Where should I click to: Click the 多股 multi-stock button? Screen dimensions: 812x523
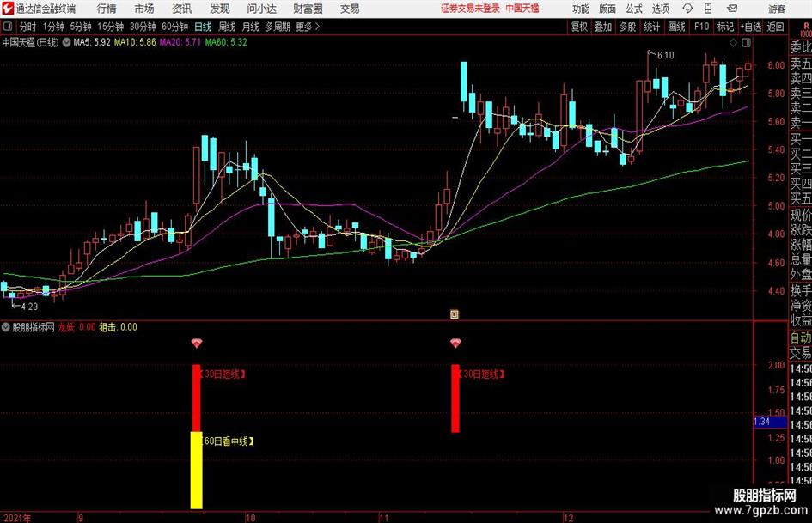click(x=627, y=27)
